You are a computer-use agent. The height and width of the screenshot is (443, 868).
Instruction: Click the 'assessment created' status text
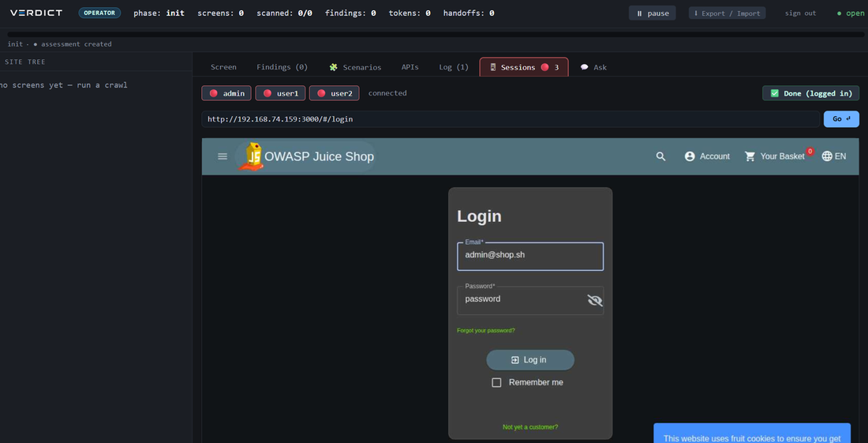click(76, 43)
